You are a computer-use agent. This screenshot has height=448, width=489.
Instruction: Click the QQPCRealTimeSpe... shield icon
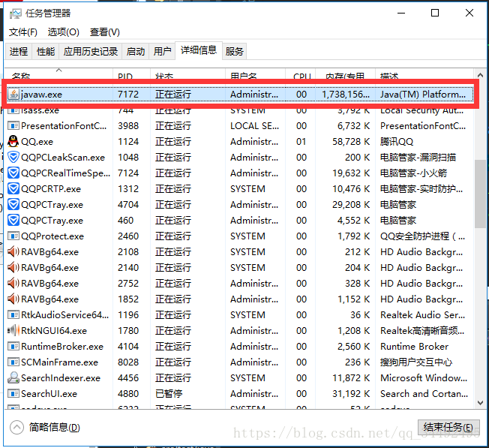point(13,173)
